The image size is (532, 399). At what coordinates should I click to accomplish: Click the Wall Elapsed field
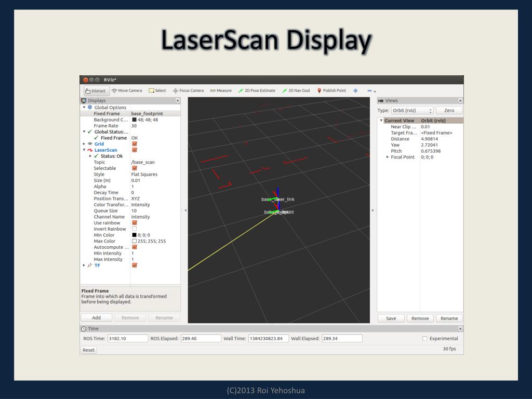[342, 339]
